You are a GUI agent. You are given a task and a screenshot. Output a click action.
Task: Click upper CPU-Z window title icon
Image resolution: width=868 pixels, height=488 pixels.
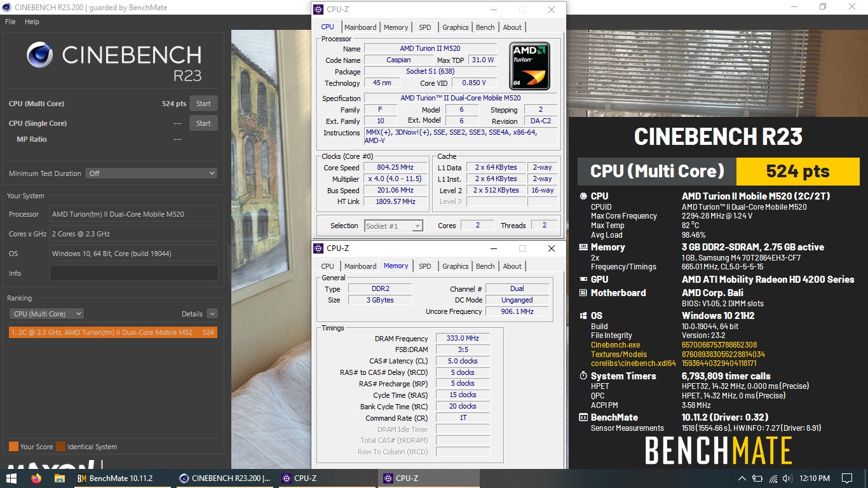click(x=318, y=10)
